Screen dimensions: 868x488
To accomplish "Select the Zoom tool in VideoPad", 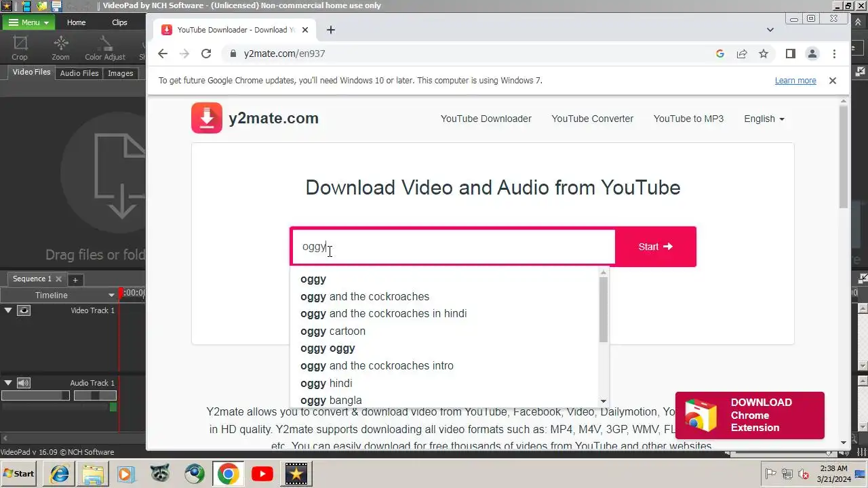I will click(60, 47).
